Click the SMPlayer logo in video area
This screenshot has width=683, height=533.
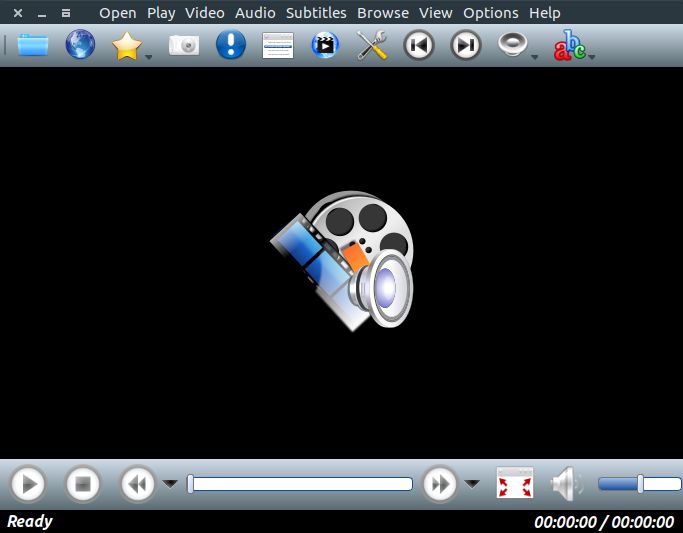[x=342, y=260]
